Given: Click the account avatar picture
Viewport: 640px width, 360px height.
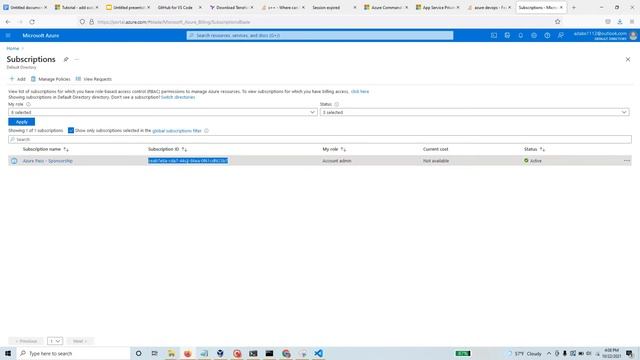Looking at the screenshot, I should coord(633,36).
